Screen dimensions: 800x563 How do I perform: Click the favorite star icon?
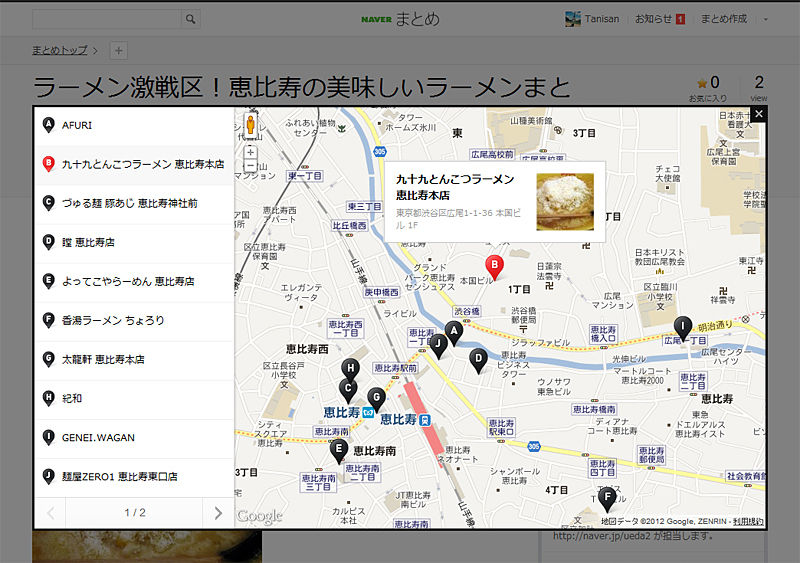point(702,83)
